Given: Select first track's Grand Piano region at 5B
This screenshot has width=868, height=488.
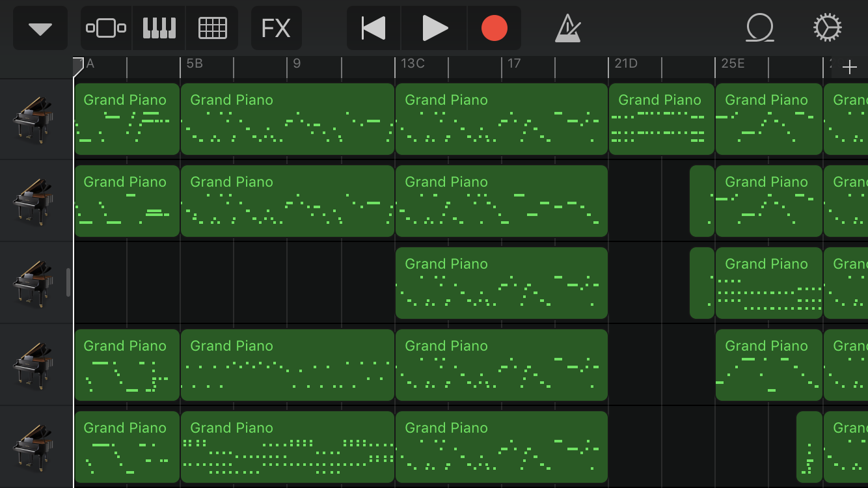Looking at the screenshot, I should [x=287, y=119].
